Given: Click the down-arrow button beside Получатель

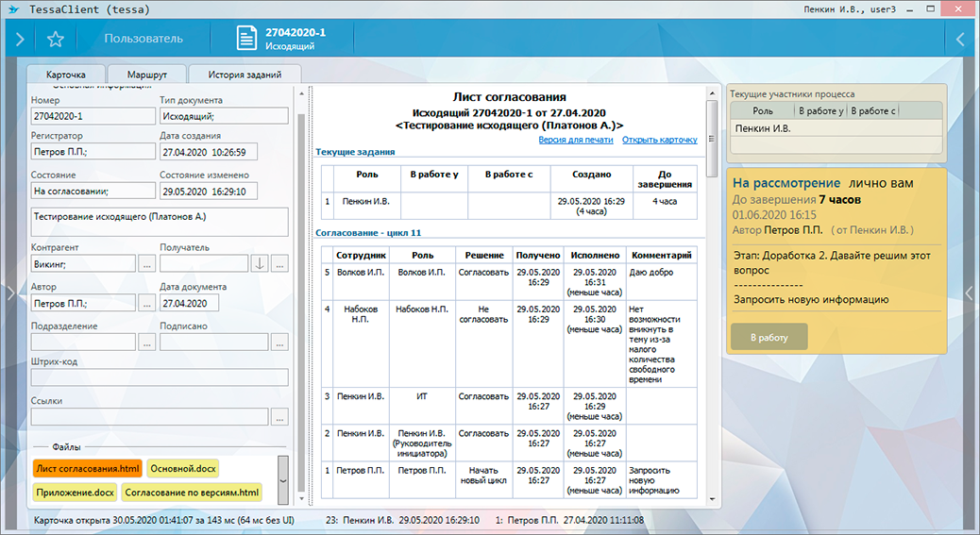Looking at the screenshot, I should tap(260, 263).
